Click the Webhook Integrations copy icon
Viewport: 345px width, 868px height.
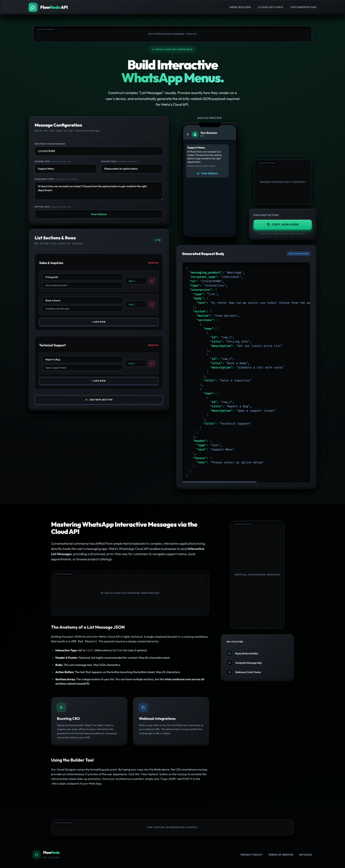(143, 707)
